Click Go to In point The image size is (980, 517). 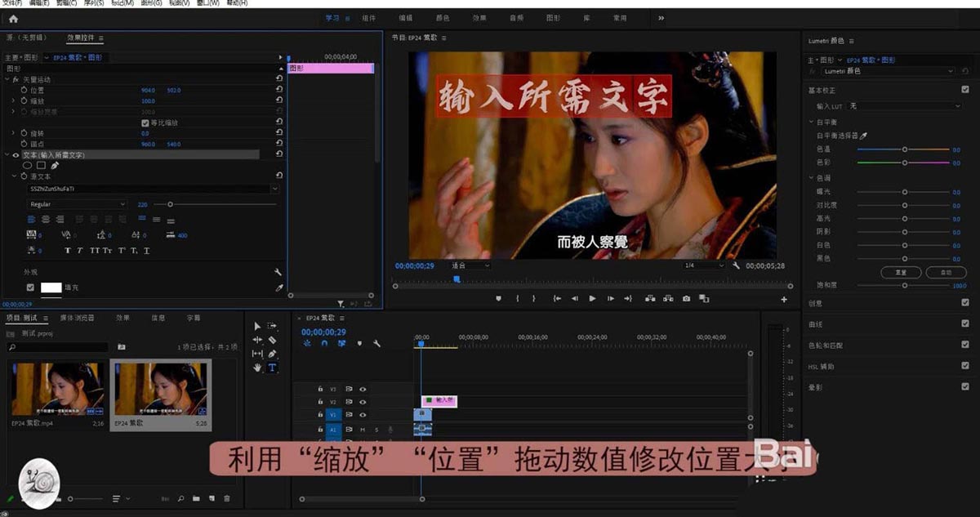[557, 299]
